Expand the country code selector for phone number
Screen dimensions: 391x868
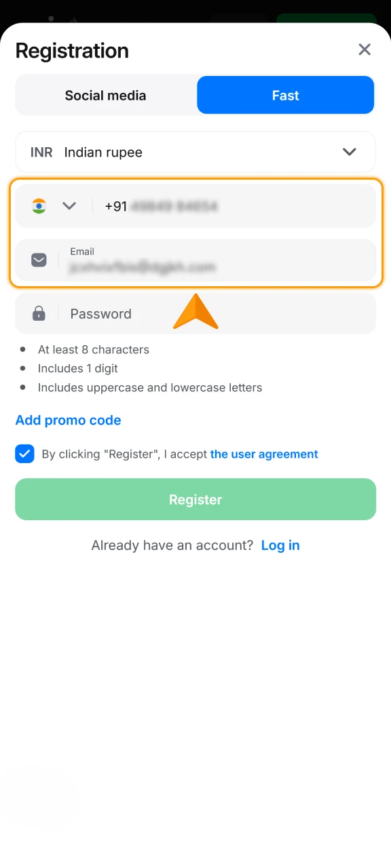69,205
